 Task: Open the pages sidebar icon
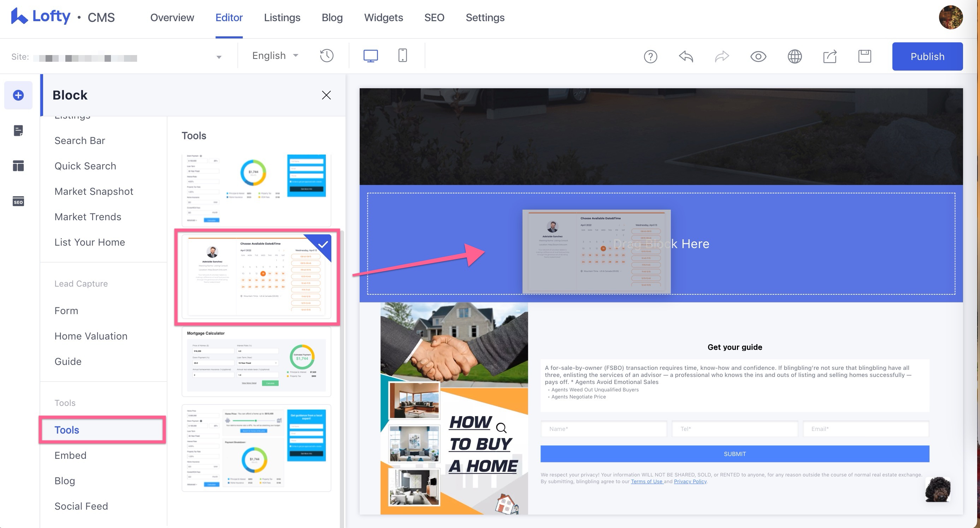pyautogui.click(x=18, y=130)
